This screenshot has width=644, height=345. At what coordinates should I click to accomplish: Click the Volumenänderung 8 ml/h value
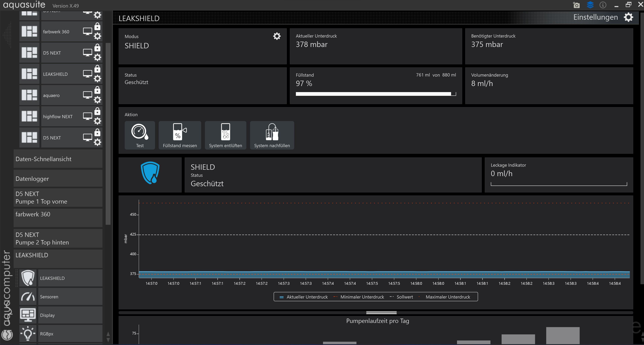pos(482,84)
